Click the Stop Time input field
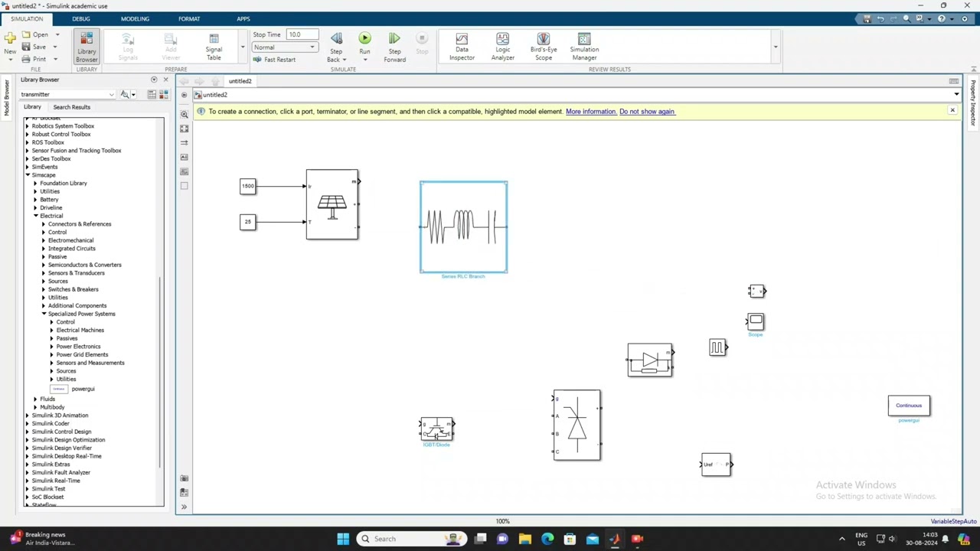980x551 pixels. (x=302, y=34)
